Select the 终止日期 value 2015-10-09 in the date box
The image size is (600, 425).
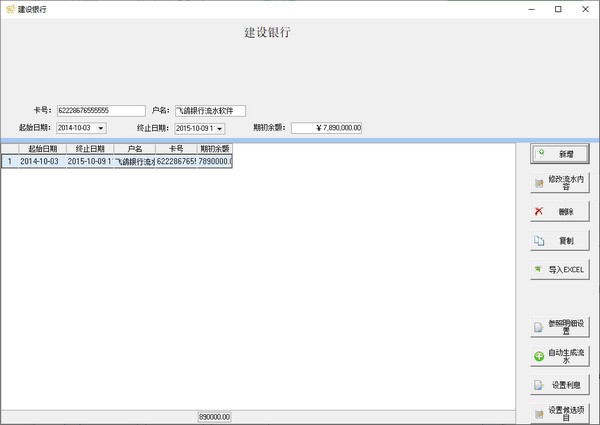pos(192,128)
